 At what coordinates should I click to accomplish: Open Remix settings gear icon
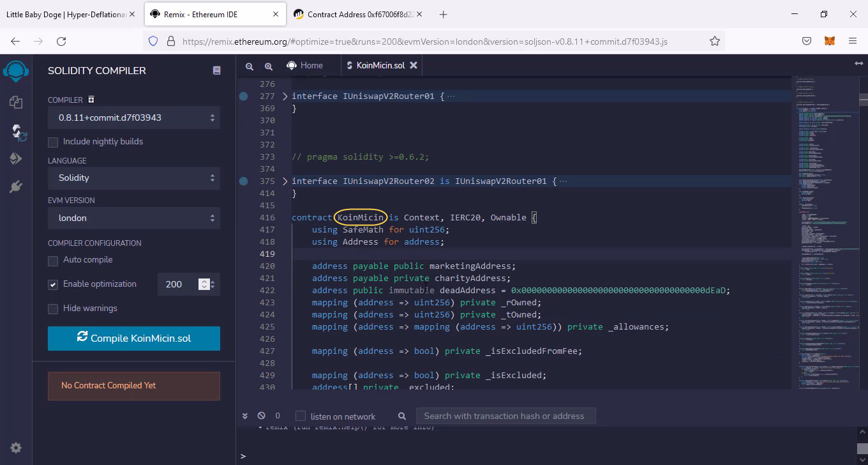point(16,448)
